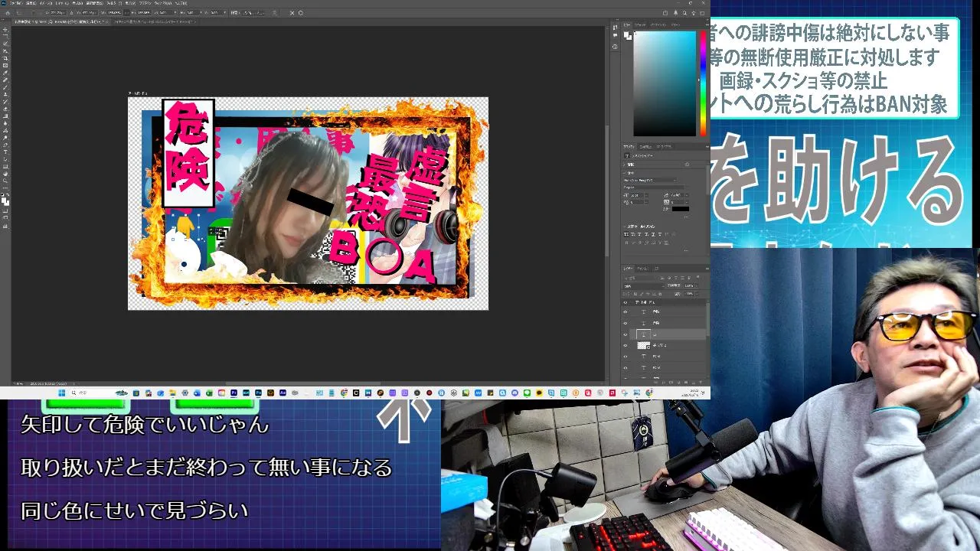Open the Image menu
Screen dimensions: 980x551
pyautogui.click(x=46, y=3)
